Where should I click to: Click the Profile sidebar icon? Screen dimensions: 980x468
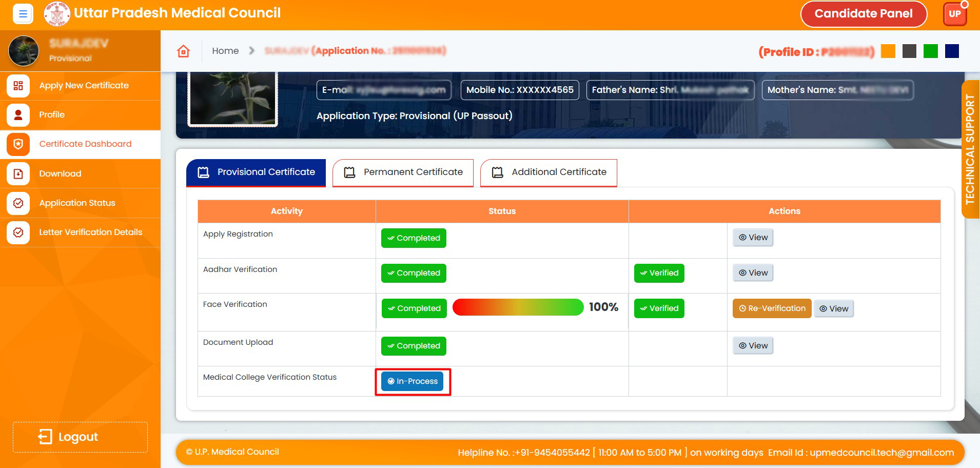point(18,115)
